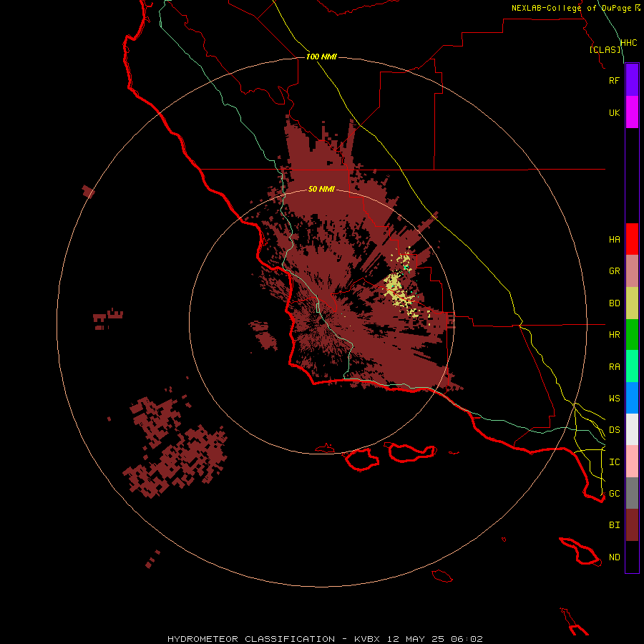This screenshot has height=644, width=644.
Task: Click the DS legend label
Action: point(614,430)
